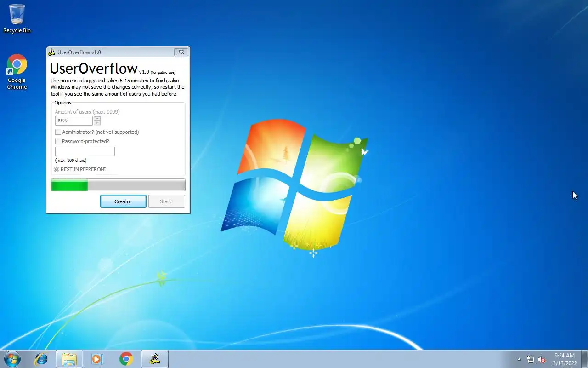588x368 pixels.
Task: Open the clock showing 9:24 AM
Action: [x=565, y=359]
